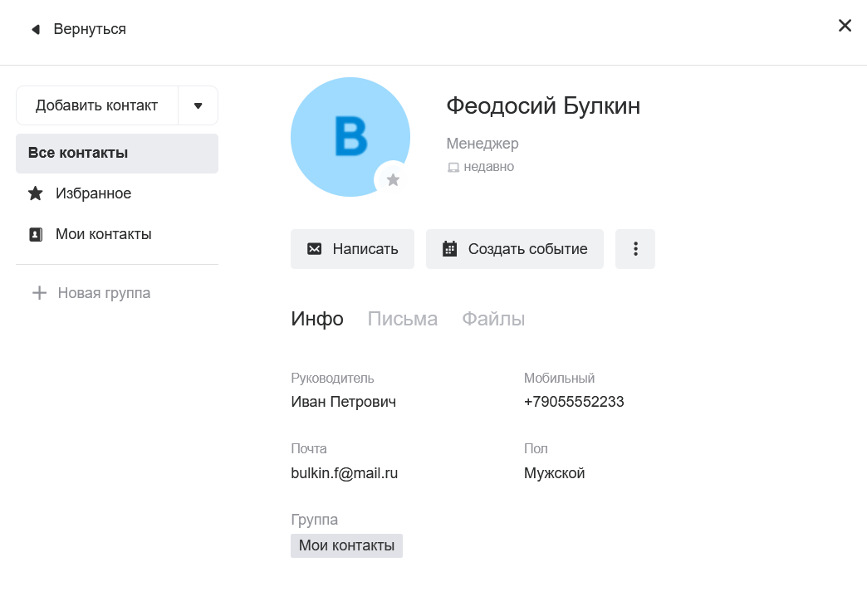The width and height of the screenshot is (867, 616).
Task: Click the contact's blue avatar image
Action: pos(347,133)
